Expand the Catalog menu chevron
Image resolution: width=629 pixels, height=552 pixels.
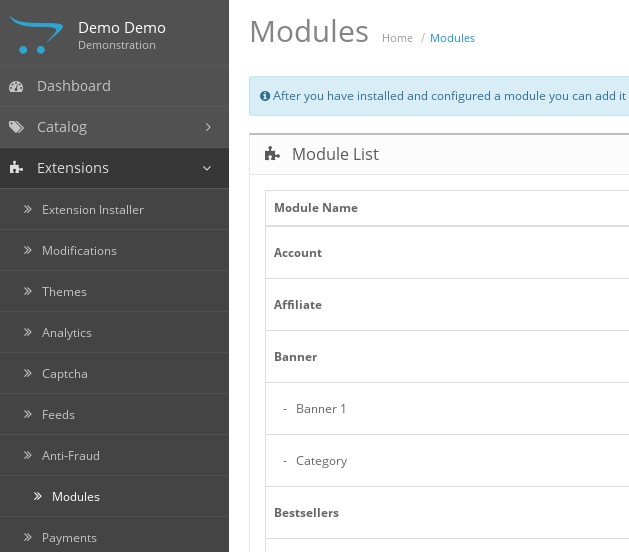click(208, 127)
